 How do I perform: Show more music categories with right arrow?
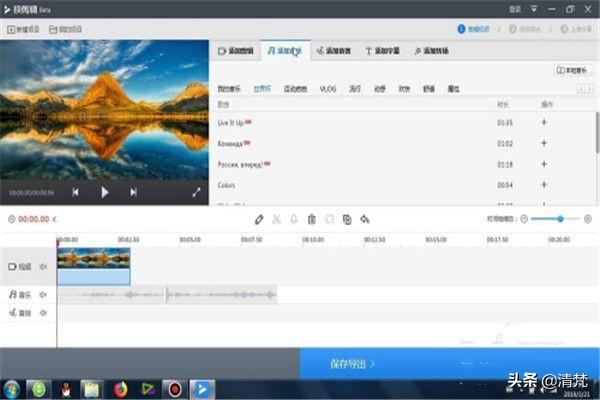(590, 89)
